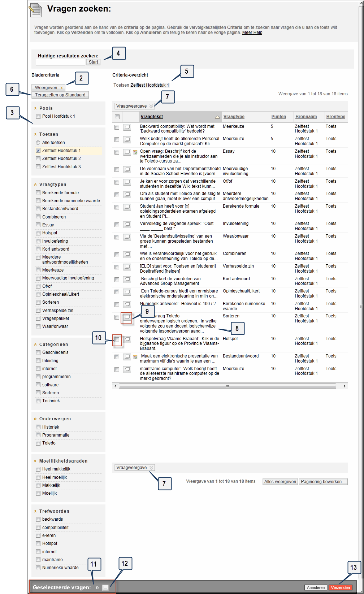Check 'Heel makkelijk' difficulty checkbox
Viewport: 364px width, 594px height.
point(38,469)
